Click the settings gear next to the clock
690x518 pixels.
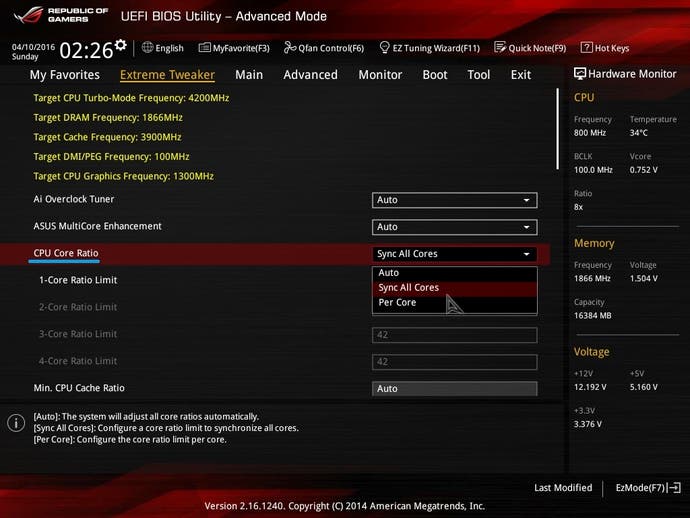coord(121,45)
